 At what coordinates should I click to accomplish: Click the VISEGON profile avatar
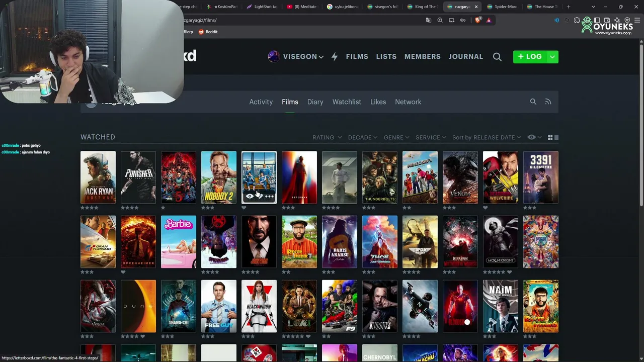coord(274,57)
